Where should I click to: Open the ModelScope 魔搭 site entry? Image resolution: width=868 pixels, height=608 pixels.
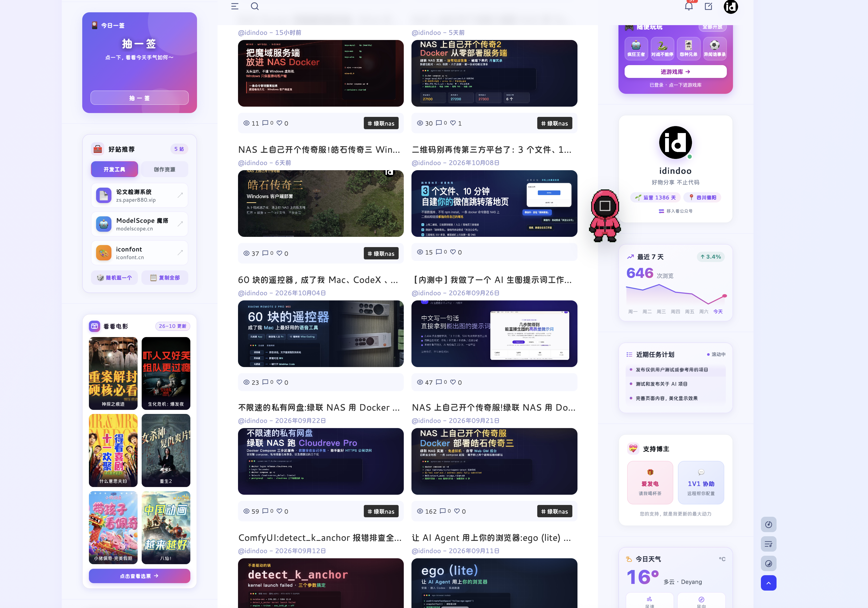(x=139, y=224)
